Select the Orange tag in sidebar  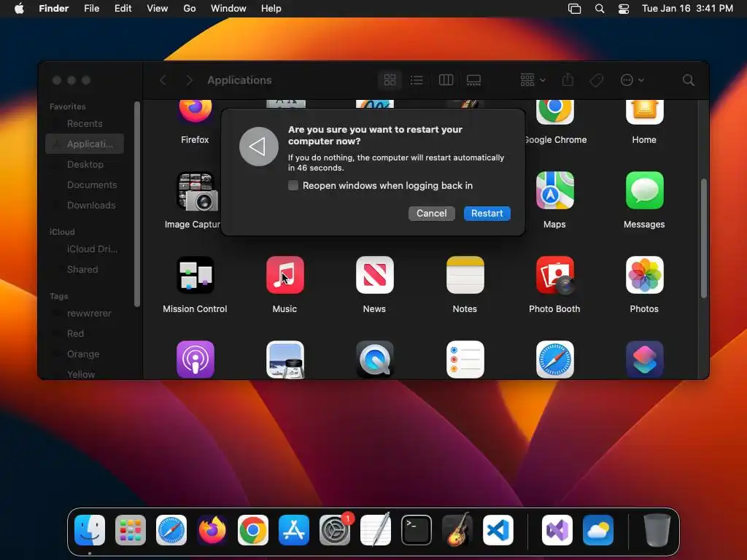85,354
